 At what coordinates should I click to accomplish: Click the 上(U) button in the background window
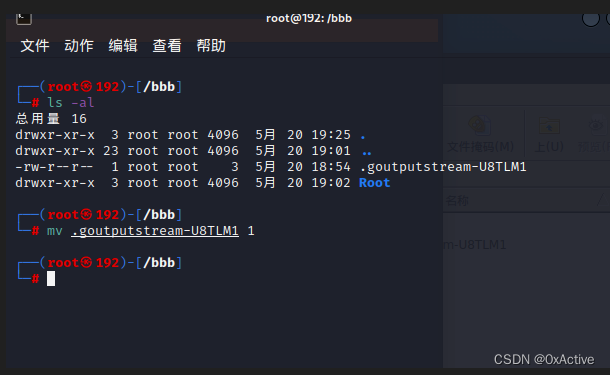[x=549, y=134]
